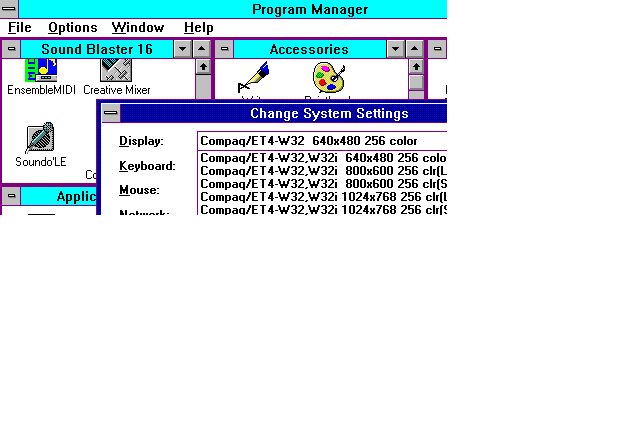Maximize the Accessories group window
640x442 pixels.
(x=415, y=49)
